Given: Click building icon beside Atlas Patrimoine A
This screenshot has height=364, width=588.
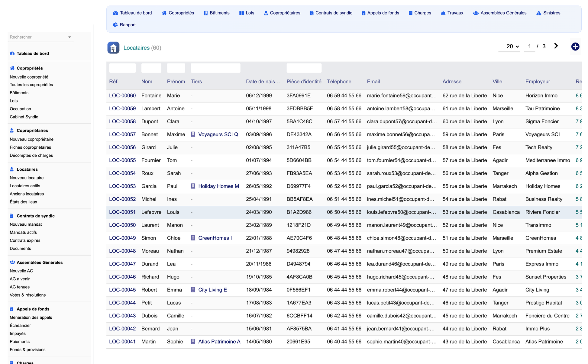Looking at the screenshot, I should [193, 342].
